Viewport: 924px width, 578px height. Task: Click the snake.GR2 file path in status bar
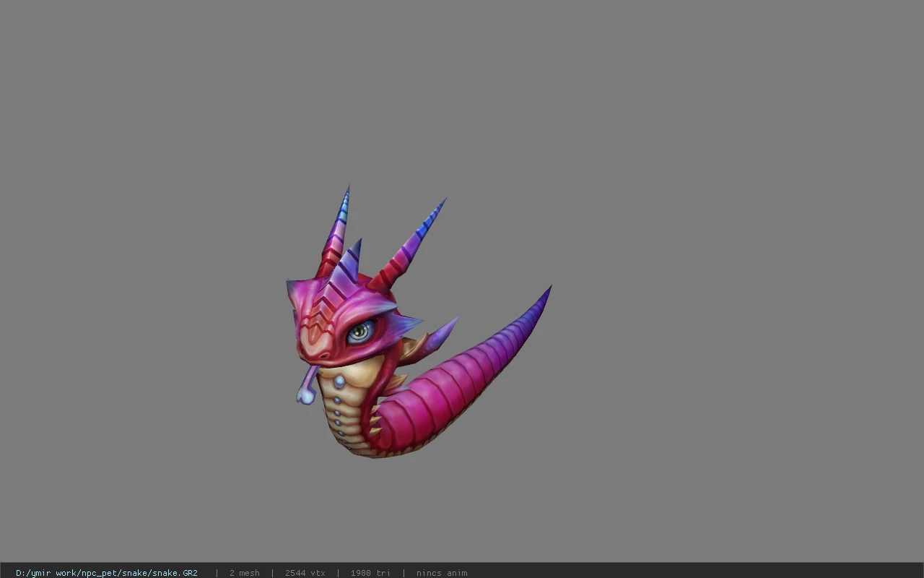coord(107,573)
